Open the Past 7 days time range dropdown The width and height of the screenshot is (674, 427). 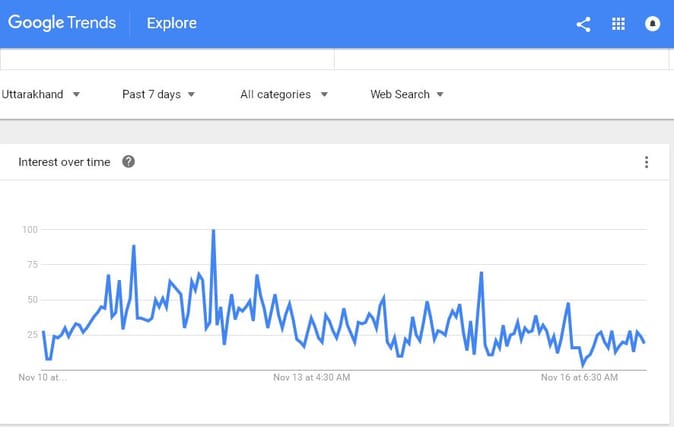pos(158,94)
